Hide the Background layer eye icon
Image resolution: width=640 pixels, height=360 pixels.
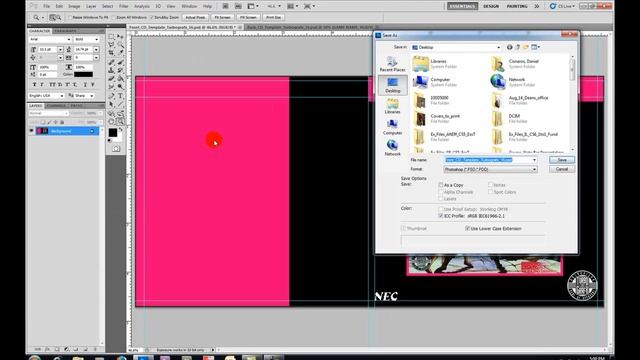pos(31,131)
